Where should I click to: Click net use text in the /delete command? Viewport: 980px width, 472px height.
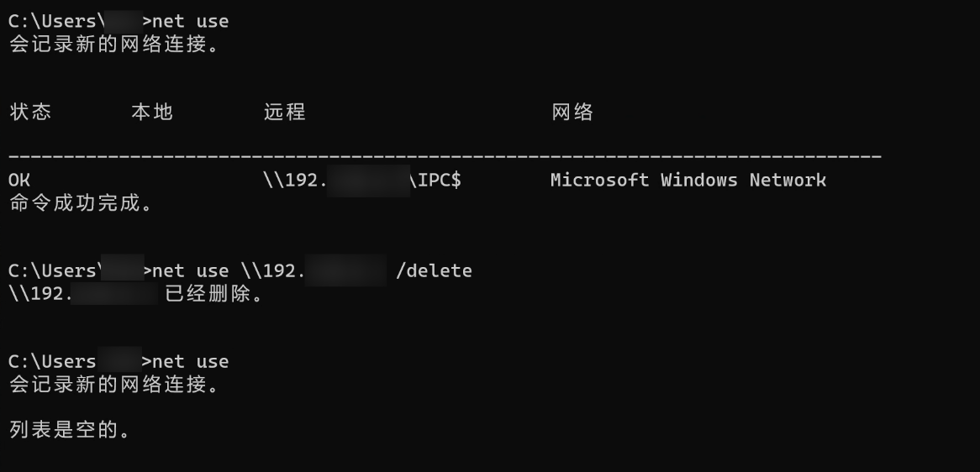point(191,271)
